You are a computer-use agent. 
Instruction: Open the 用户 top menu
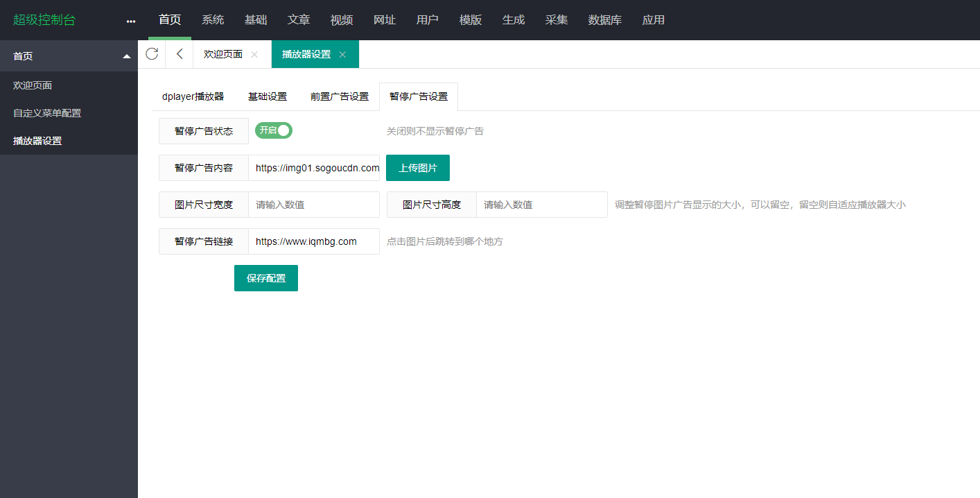pyautogui.click(x=428, y=20)
